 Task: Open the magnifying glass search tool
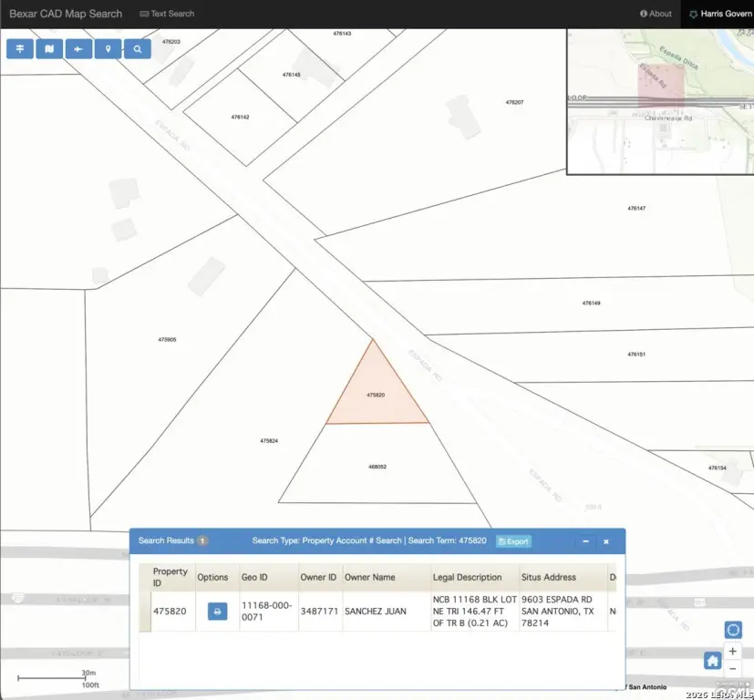137,49
